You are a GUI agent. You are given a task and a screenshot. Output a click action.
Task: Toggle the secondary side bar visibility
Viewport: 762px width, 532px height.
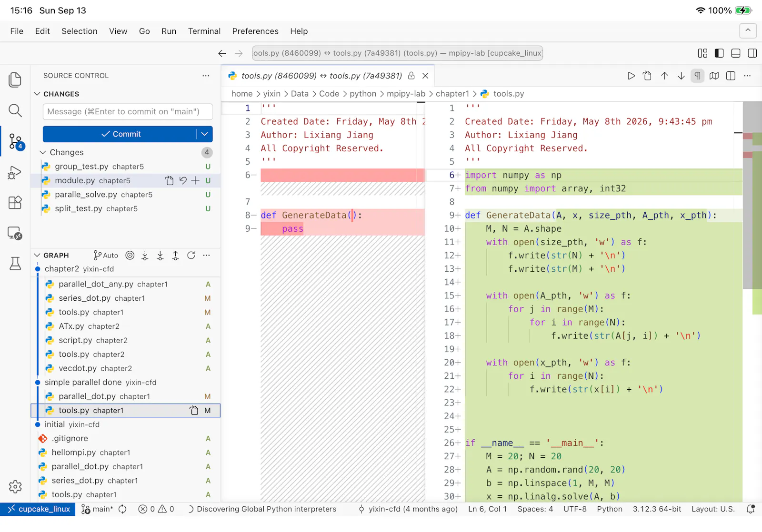752,53
